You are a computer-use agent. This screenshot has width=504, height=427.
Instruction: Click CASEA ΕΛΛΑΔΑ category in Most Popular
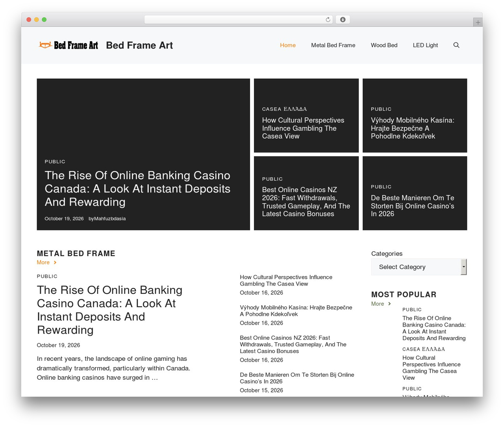click(424, 349)
